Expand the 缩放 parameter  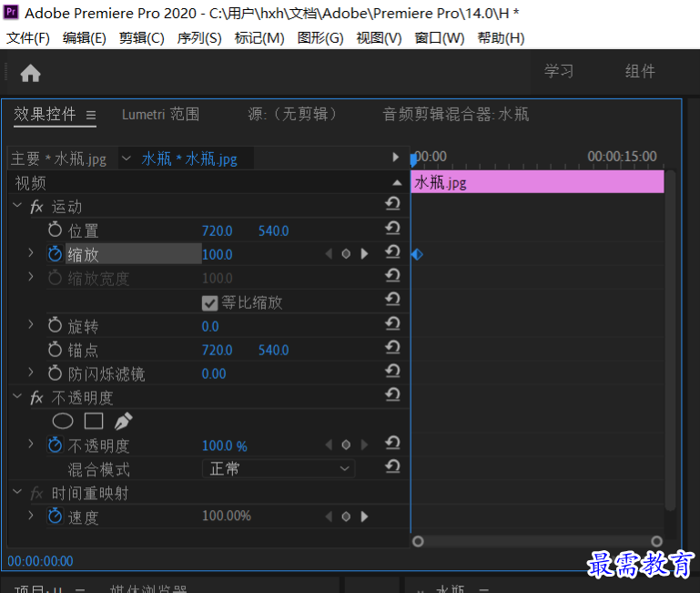(x=31, y=253)
